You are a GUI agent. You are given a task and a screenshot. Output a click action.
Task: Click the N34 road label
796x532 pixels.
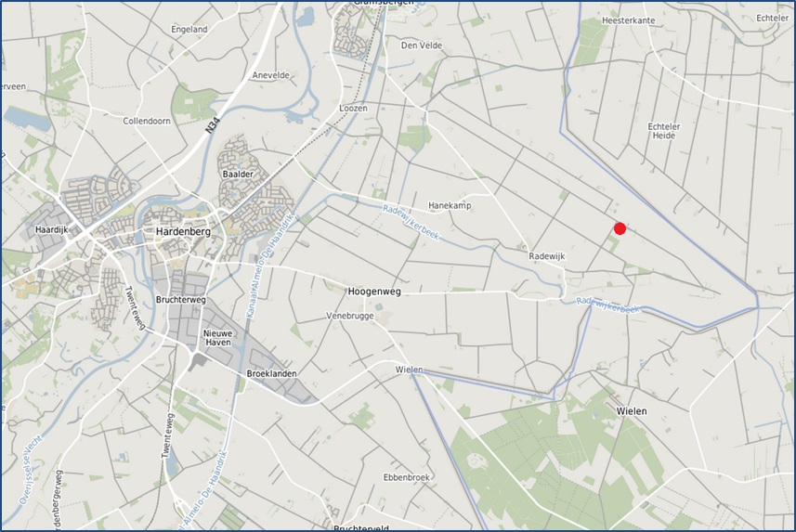(x=214, y=125)
